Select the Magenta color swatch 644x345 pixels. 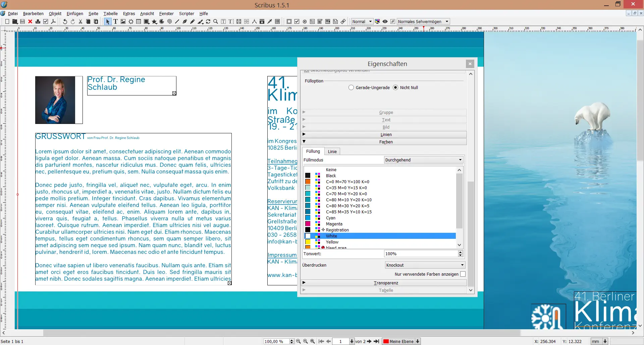[x=308, y=224]
